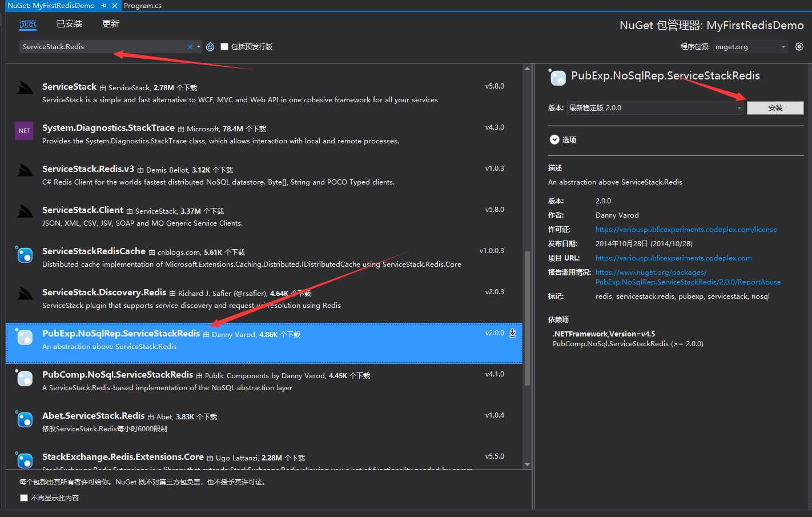
Task: Click the author name Danny Varod in details
Action: click(x=617, y=215)
